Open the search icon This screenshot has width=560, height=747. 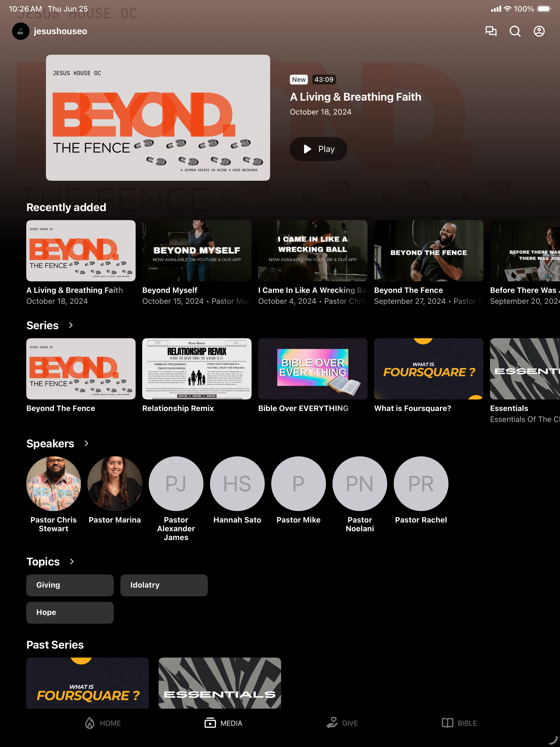[x=515, y=31]
